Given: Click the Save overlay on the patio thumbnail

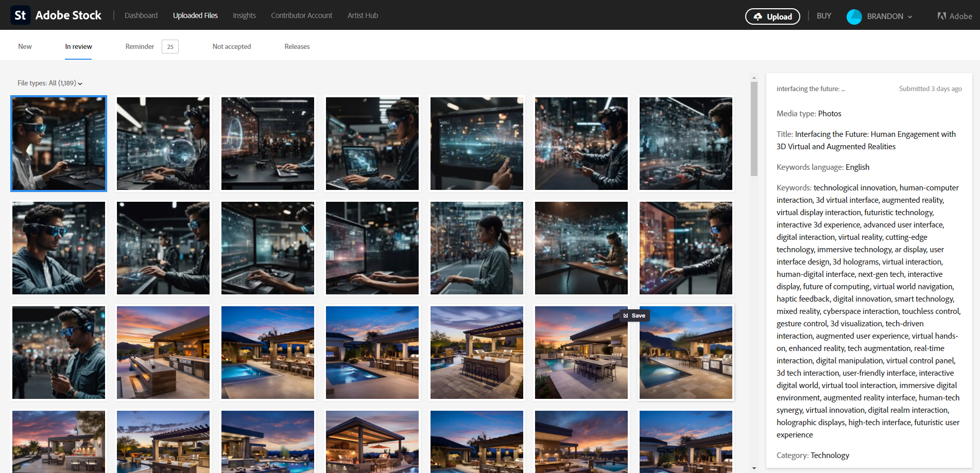Looking at the screenshot, I should point(634,316).
